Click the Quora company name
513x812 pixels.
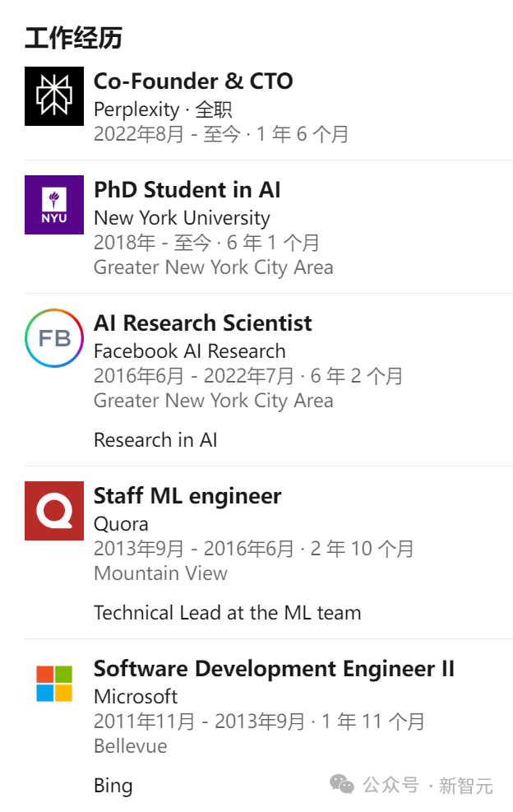point(121,524)
